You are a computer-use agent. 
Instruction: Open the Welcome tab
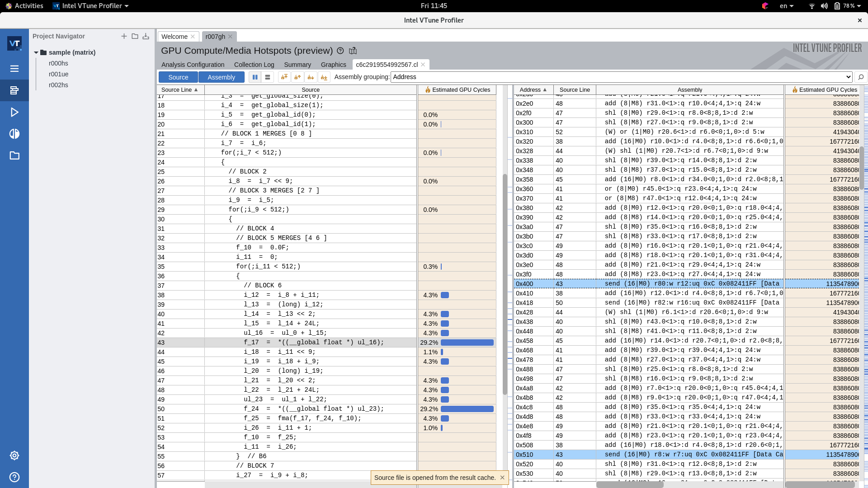pyautogui.click(x=174, y=37)
